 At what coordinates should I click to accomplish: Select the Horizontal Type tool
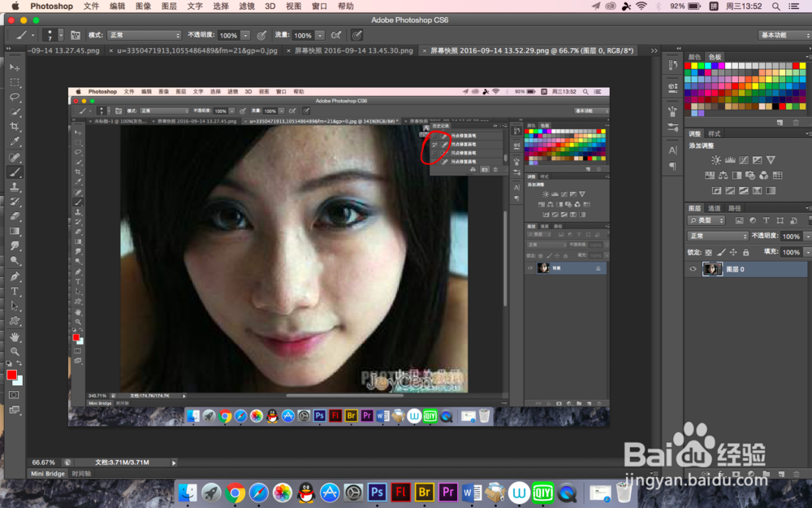click(x=15, y=291)
